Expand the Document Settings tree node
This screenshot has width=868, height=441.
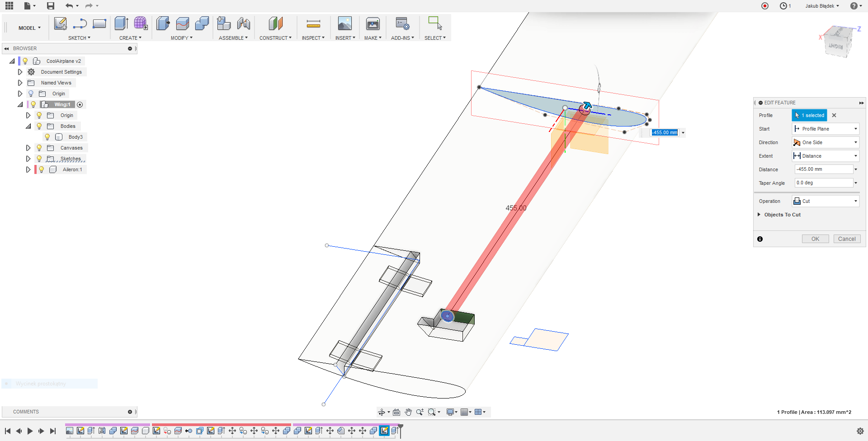click(x=20, y=72)
